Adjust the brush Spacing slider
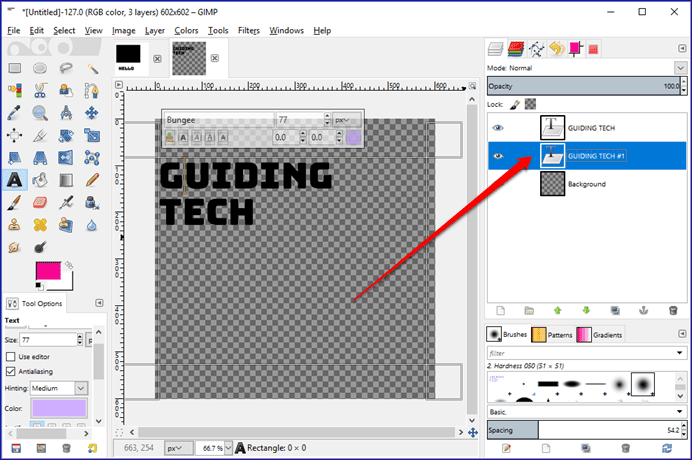The height and width of the screenshot is (460, 692). [x=584, y=430]
